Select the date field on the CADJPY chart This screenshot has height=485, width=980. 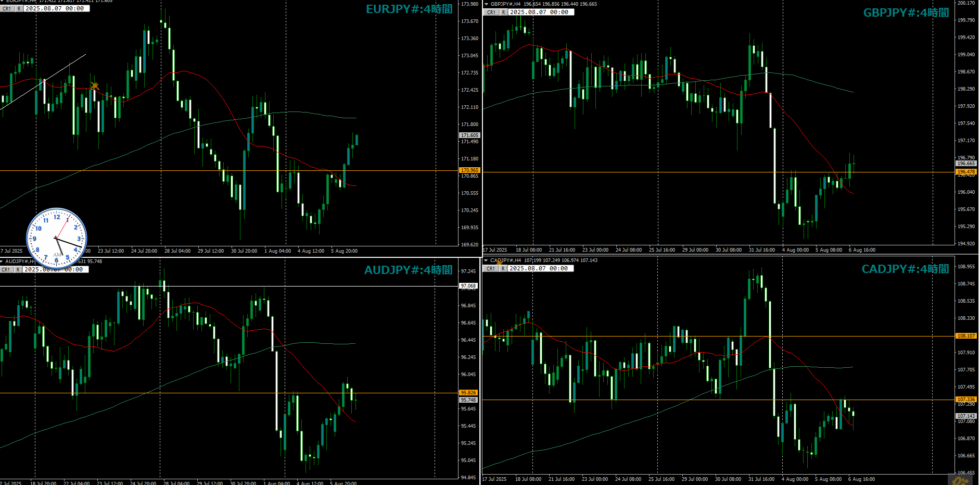click(541, 268)
